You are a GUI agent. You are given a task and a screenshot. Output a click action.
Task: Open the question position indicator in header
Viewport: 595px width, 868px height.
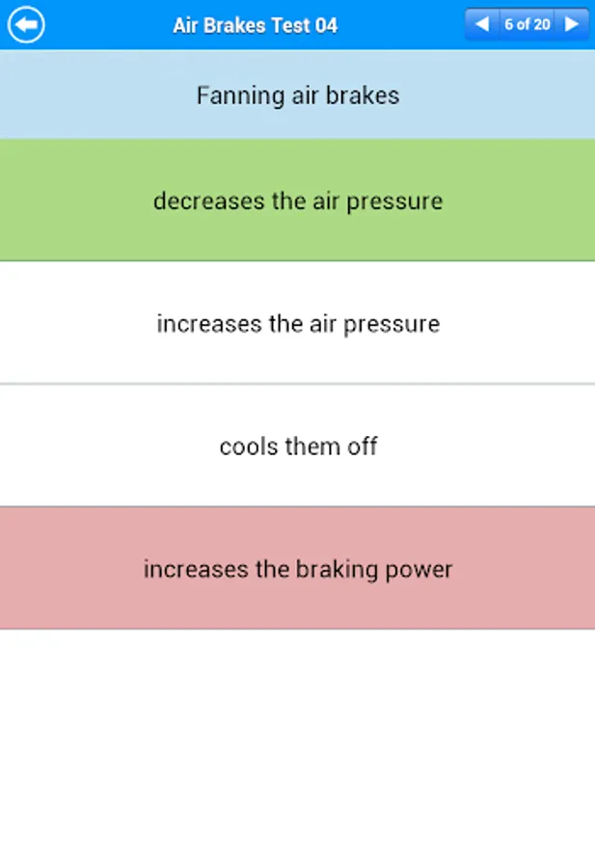[x=527, y=24]
